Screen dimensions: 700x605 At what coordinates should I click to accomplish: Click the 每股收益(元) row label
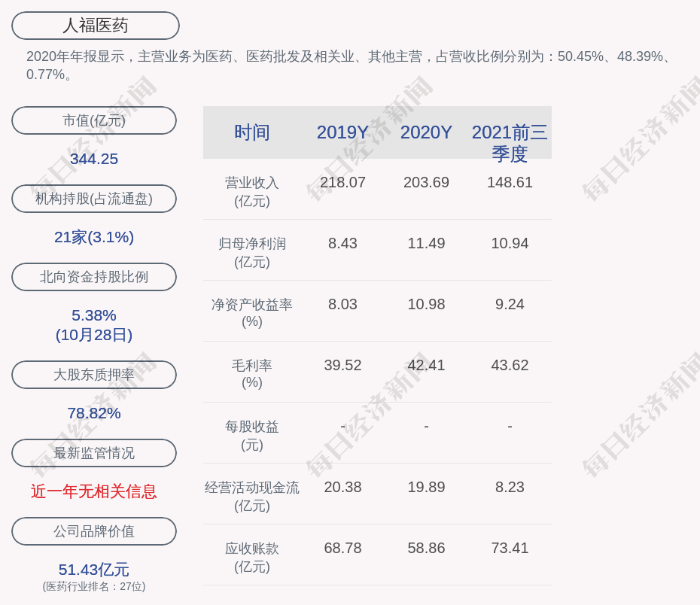(x=252, y=436)
